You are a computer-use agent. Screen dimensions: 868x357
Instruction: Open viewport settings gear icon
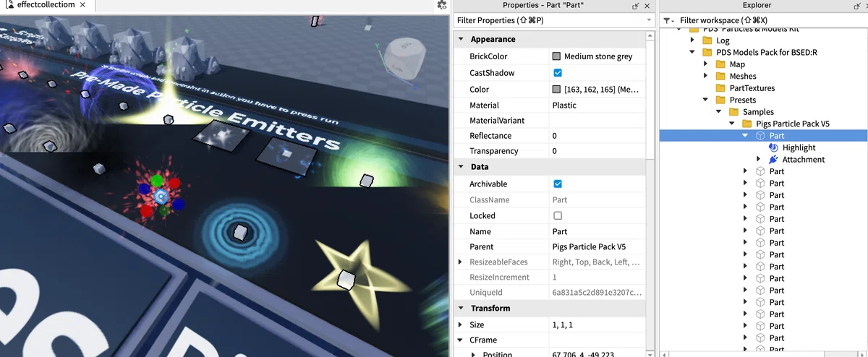coord(442,5)
